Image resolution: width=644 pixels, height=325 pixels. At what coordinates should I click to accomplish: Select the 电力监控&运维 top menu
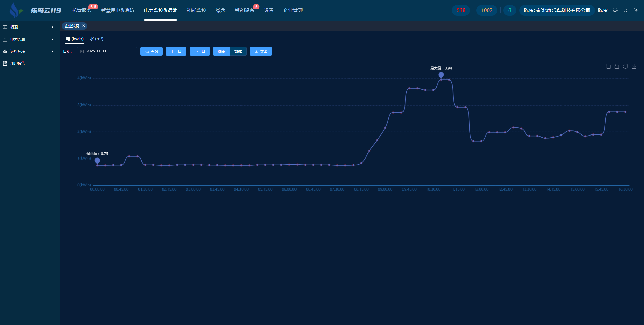point(160,10)
